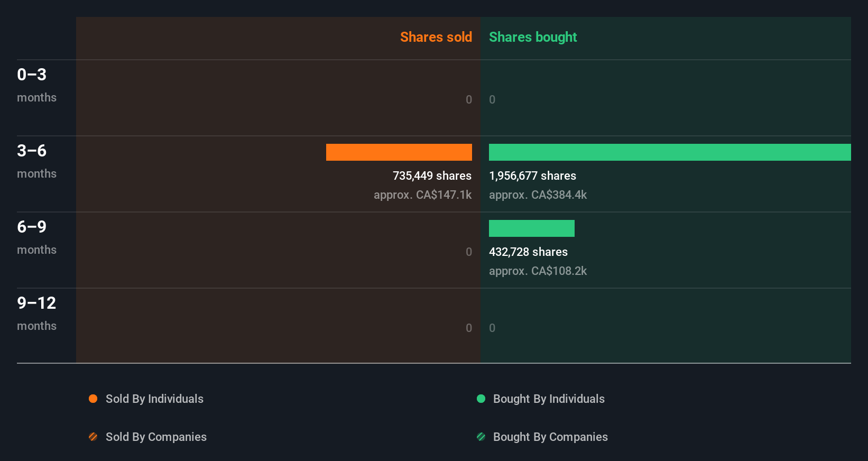Viewport: 868px width, 461px height.
Task: Click the approx. CA$384.4k value
Action: click(538, 195)
